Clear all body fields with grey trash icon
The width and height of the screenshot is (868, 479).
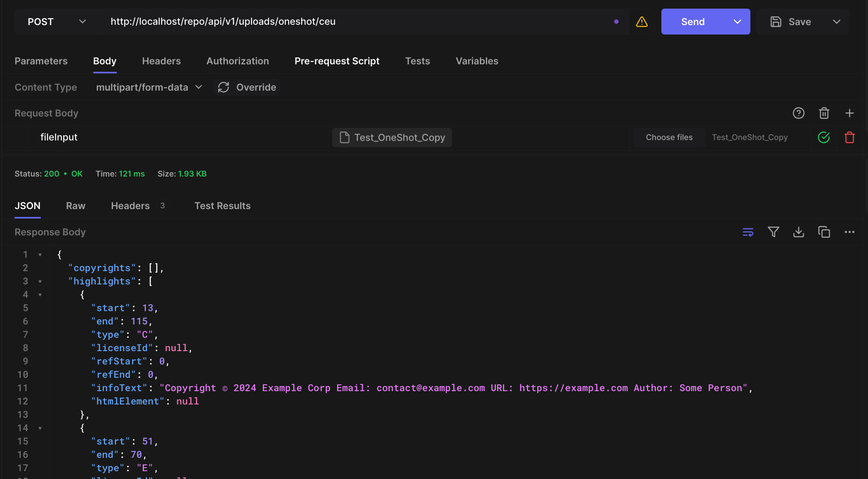824,113
